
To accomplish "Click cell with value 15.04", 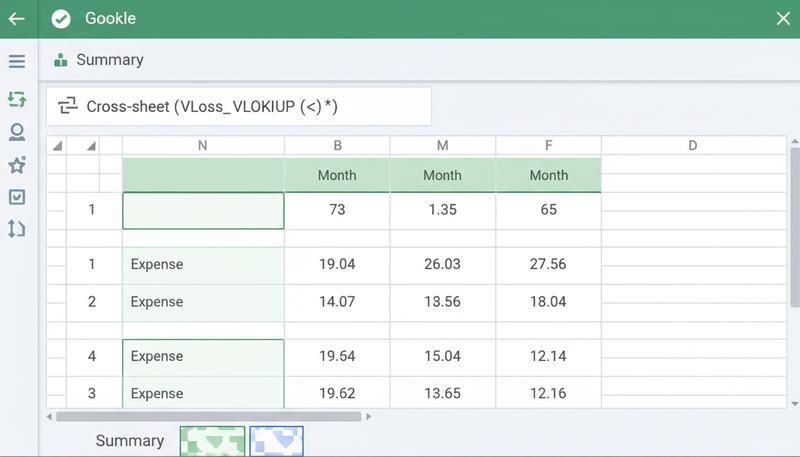I will (443, 356).
